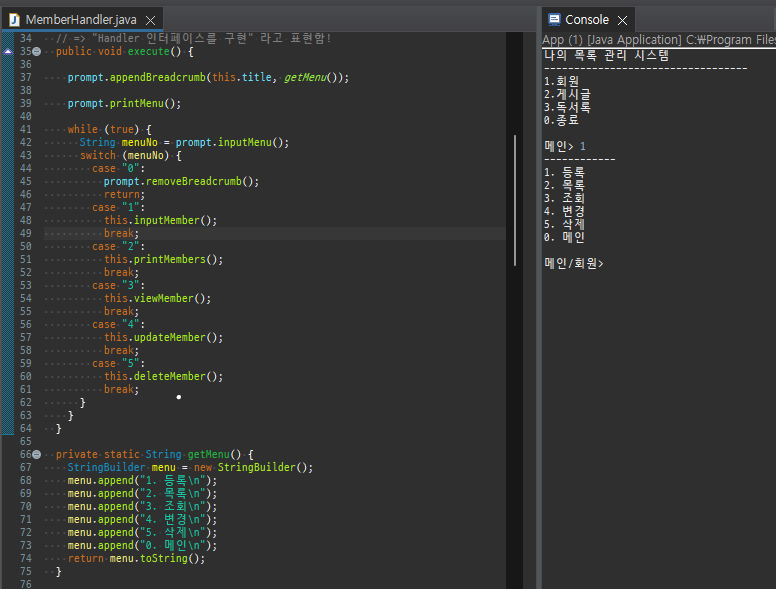Click 'this.viewMember();' on line 54

coord(157,298)
